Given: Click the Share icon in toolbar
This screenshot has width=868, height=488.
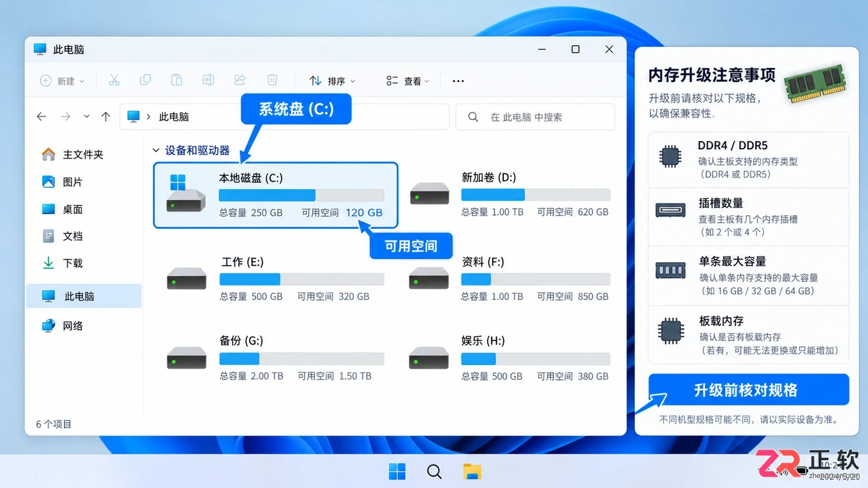Looking at the screenshot, I should [240, 80].
